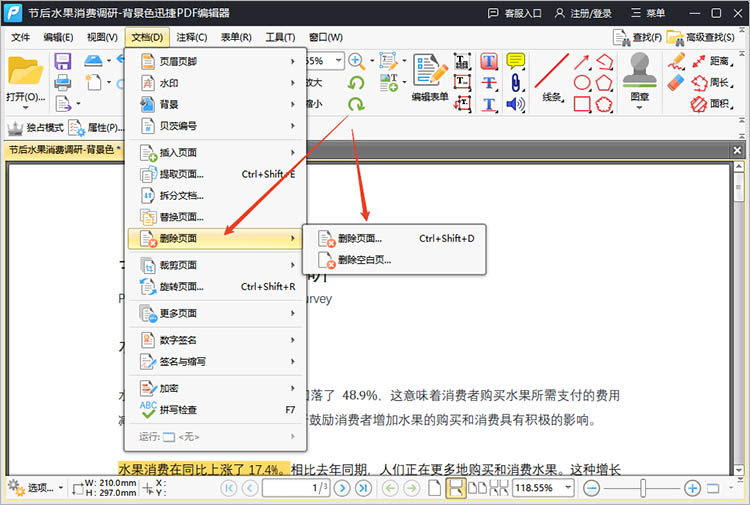
Task: Click the Print icon in toolbar
Action: pyautogui.click(x=63, y=82)
